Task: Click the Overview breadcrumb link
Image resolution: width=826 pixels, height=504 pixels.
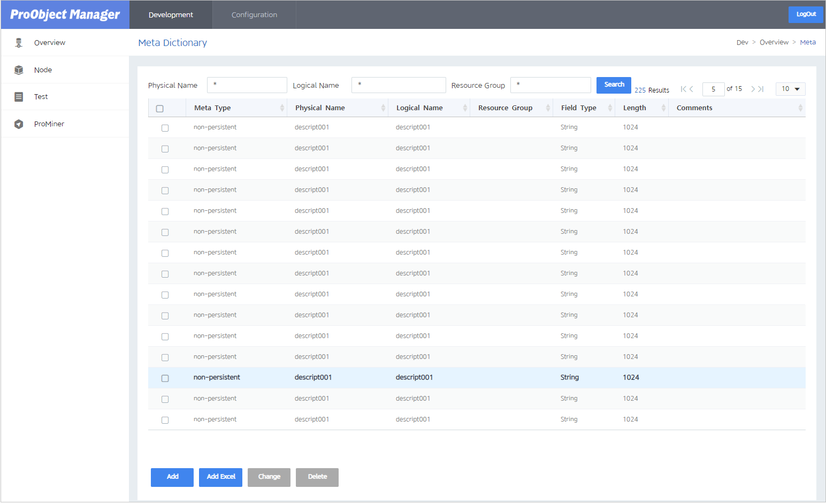Action: point(774,42)
